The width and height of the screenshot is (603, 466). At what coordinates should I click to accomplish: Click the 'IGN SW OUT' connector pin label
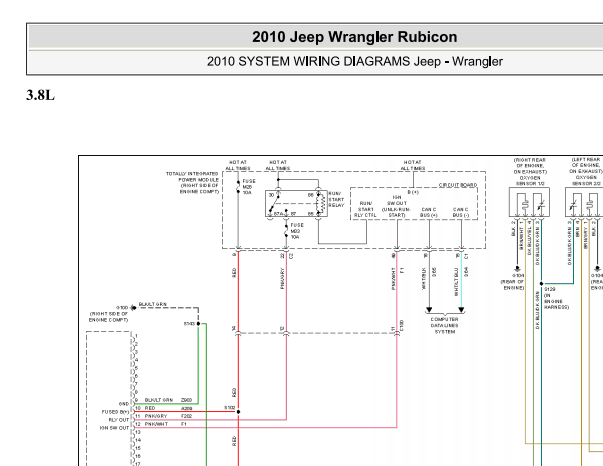click(114, 428)
